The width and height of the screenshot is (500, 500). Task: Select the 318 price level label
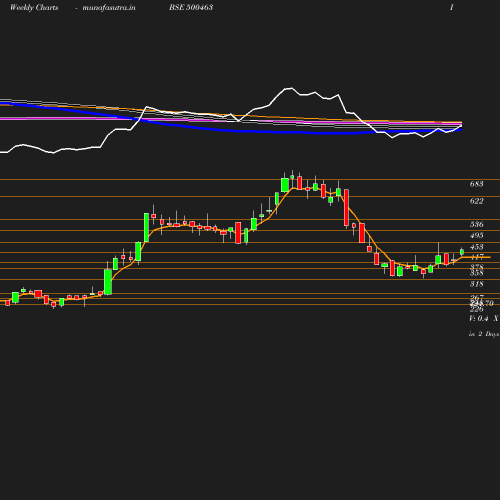click(x=476, y=284)
